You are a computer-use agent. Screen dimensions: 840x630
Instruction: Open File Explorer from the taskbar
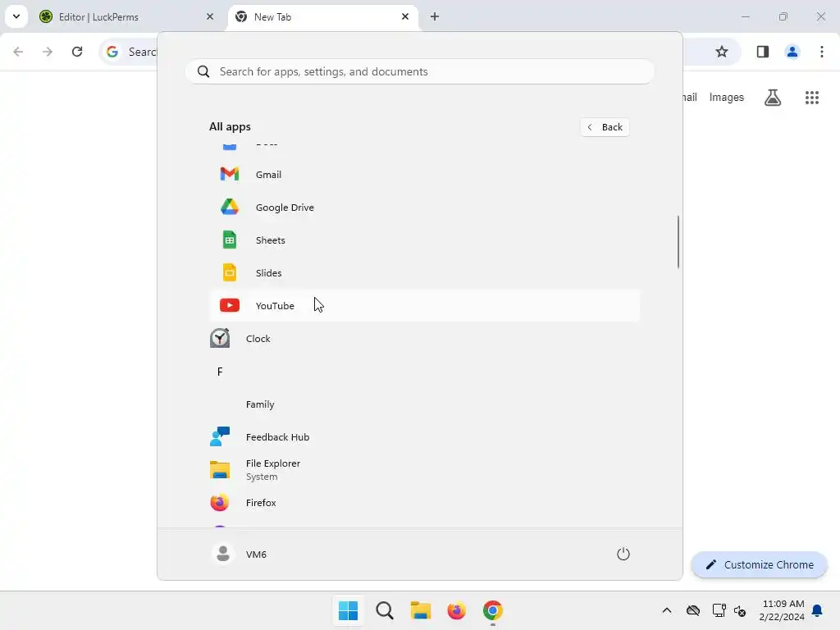click(x=421, y=610)
